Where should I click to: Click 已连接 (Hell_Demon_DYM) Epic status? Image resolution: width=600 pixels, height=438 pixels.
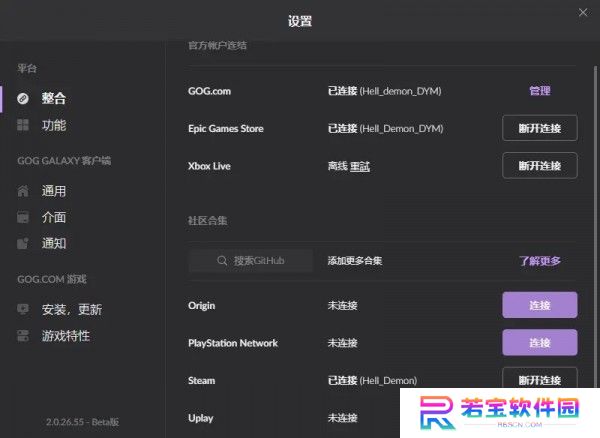click(385, 129)
